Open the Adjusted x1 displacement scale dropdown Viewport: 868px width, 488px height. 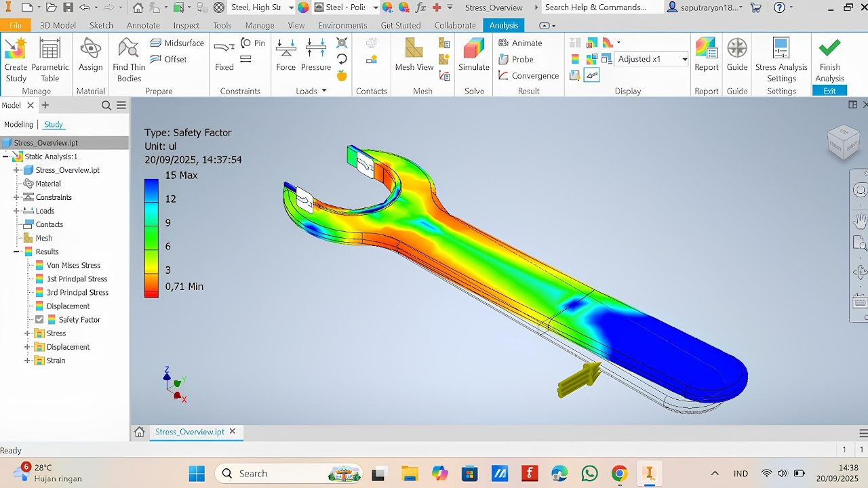tap(684, 60)
